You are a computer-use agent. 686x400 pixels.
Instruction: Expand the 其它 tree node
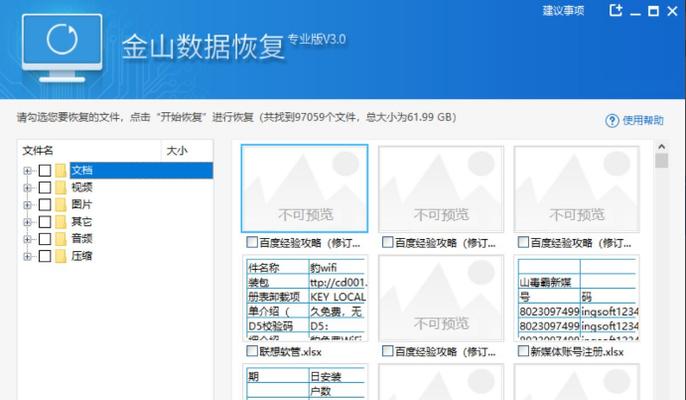pyautogui.click(x=28, y=222)
